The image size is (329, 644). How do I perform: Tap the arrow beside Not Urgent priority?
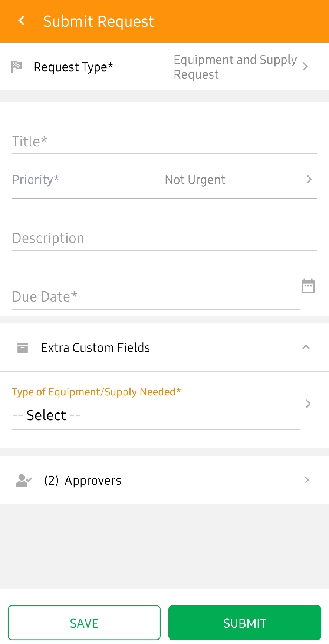tap(309, 179)
